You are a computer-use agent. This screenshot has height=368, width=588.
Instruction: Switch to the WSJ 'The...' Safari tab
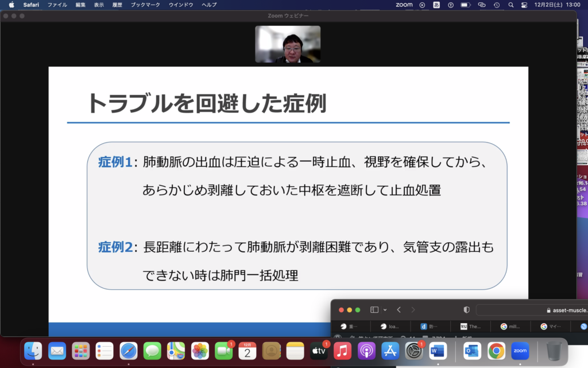470,326
